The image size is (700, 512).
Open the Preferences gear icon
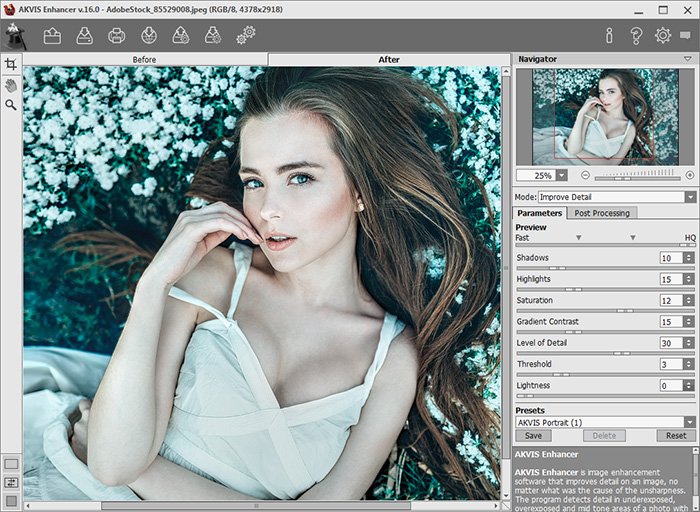tap(662, 36)
